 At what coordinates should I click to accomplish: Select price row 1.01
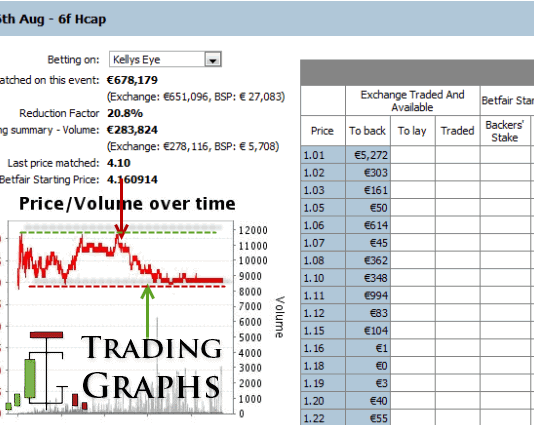[323, 155]
